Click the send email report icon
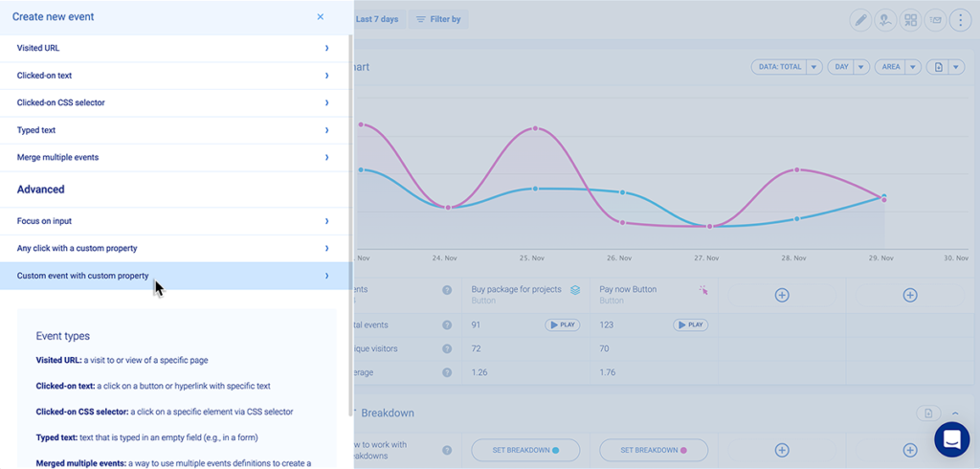The image size is (980, 469). point(936,19)
